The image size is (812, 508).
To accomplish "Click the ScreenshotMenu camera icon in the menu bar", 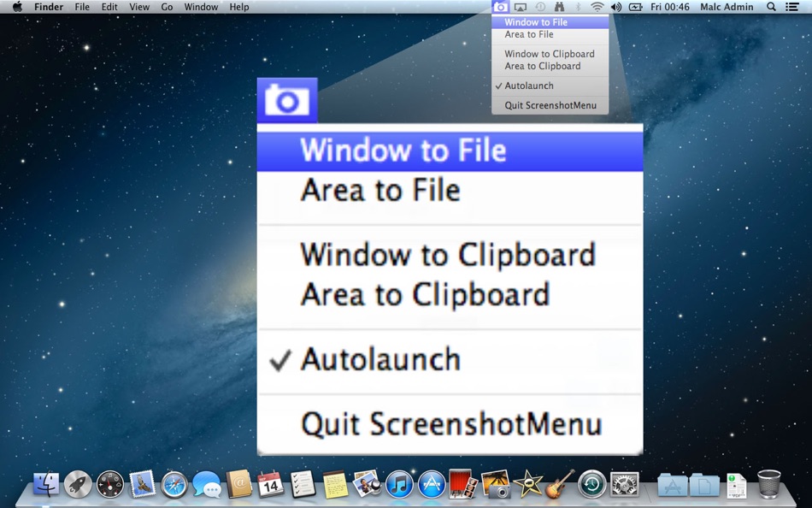I will pos(500,7).
